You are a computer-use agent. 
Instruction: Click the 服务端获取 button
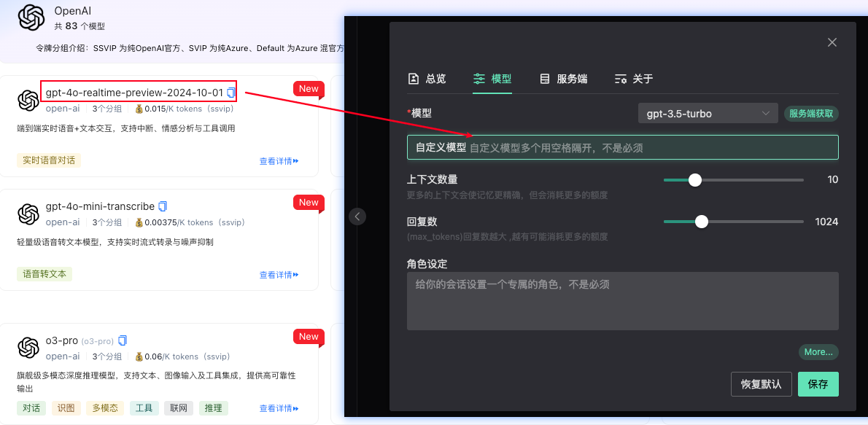pos(812,114)
